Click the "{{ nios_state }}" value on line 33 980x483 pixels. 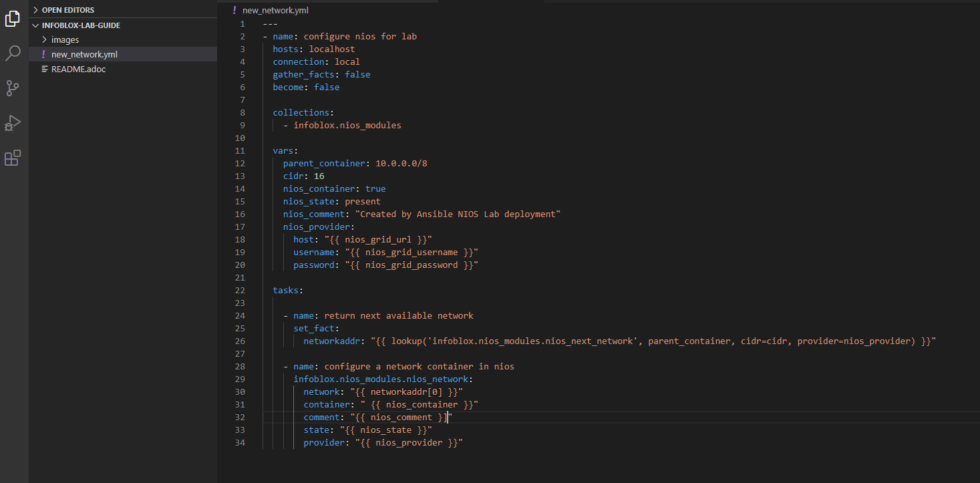386,430
